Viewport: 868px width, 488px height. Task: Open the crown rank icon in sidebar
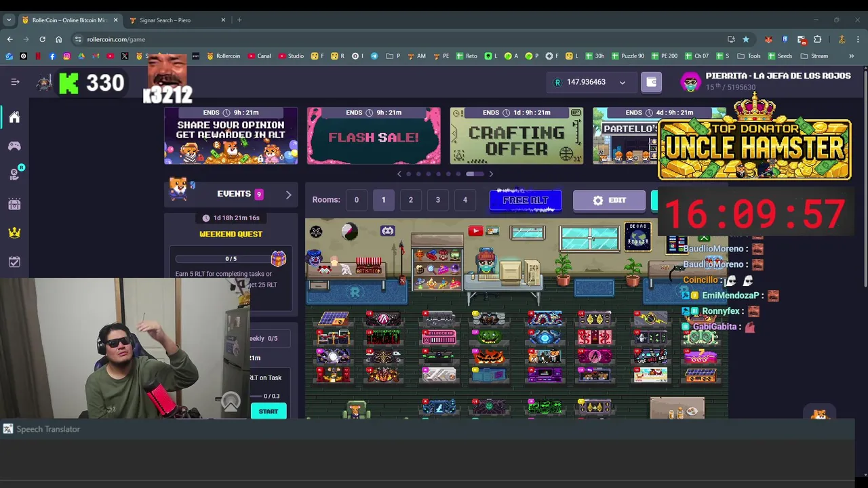pyautogui.click(x=14, y=232)
